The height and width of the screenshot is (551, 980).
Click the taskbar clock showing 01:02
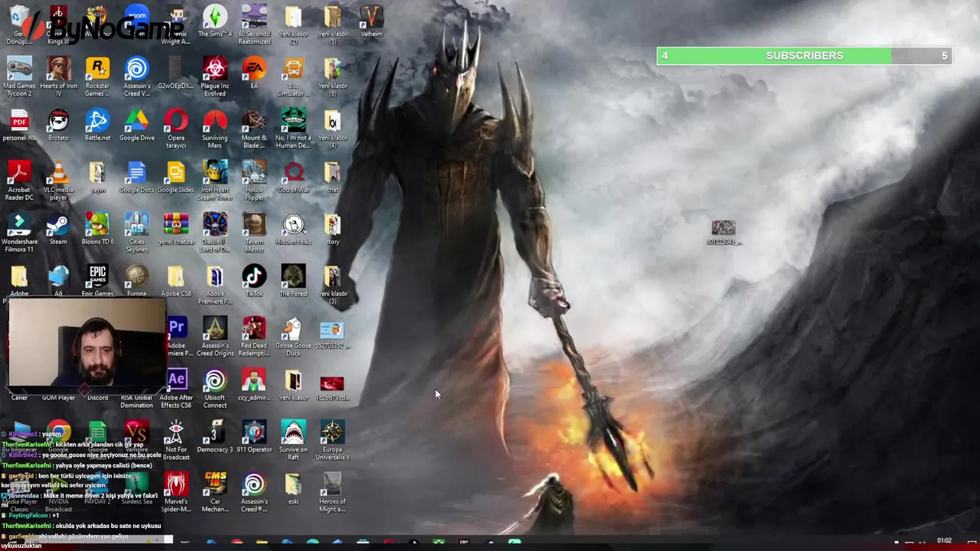[x=944, y=541]
